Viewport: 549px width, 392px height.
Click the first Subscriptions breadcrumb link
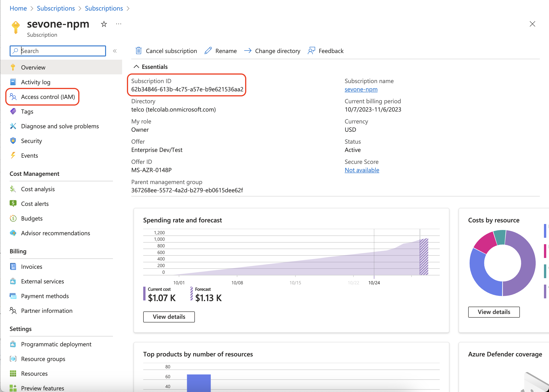pos(56,8)
